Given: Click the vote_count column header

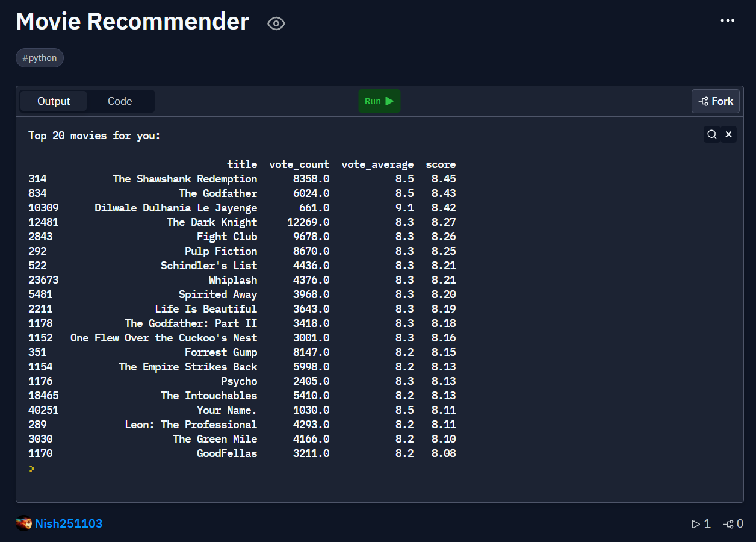Looking at the screenshot, I should 299,164.
